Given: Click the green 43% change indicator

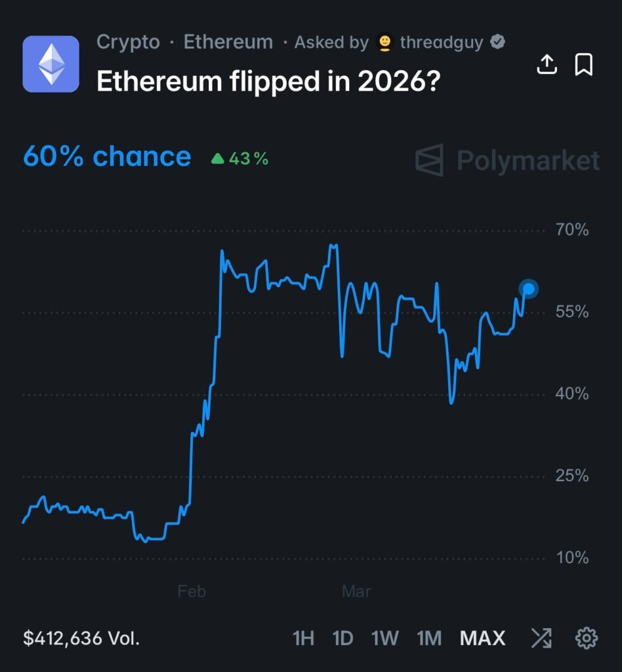Looking at the screenshot, I should (240, 158).
